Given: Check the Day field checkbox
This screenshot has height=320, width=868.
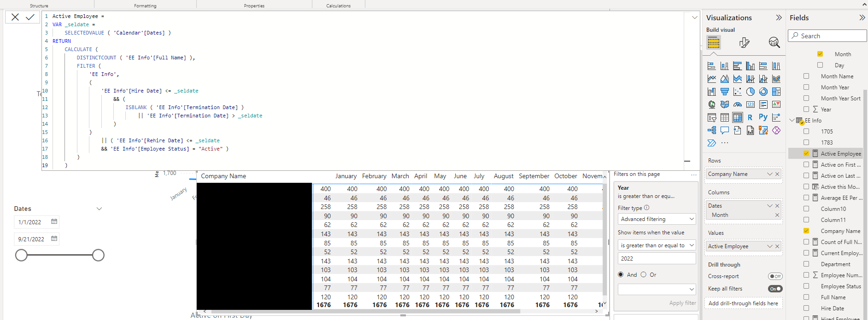Looking at the screenshot, I should [x=820, y=65].
